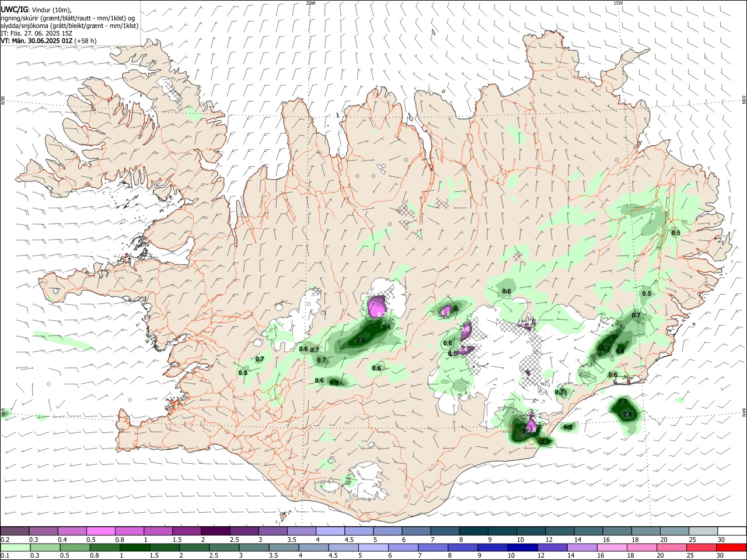Select the lavender 14–16 swatch, lower legend

pyautogui.click(x=582, y=548)
